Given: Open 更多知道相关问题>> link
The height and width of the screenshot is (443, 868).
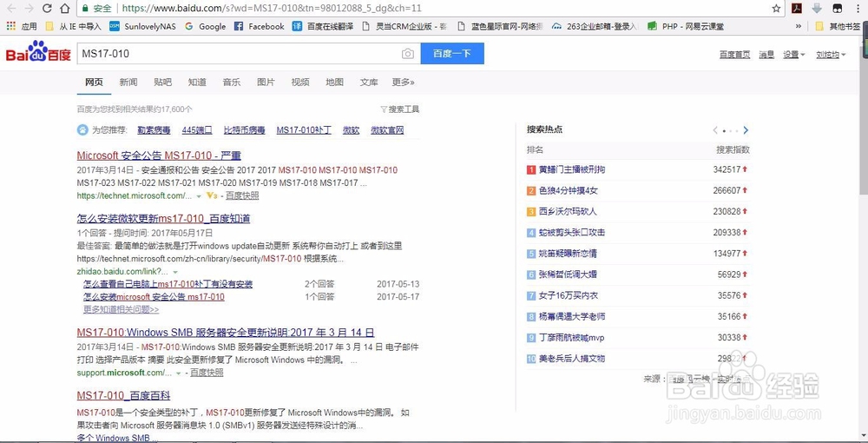Looking at the screenshot, I should tap(122, 309).
